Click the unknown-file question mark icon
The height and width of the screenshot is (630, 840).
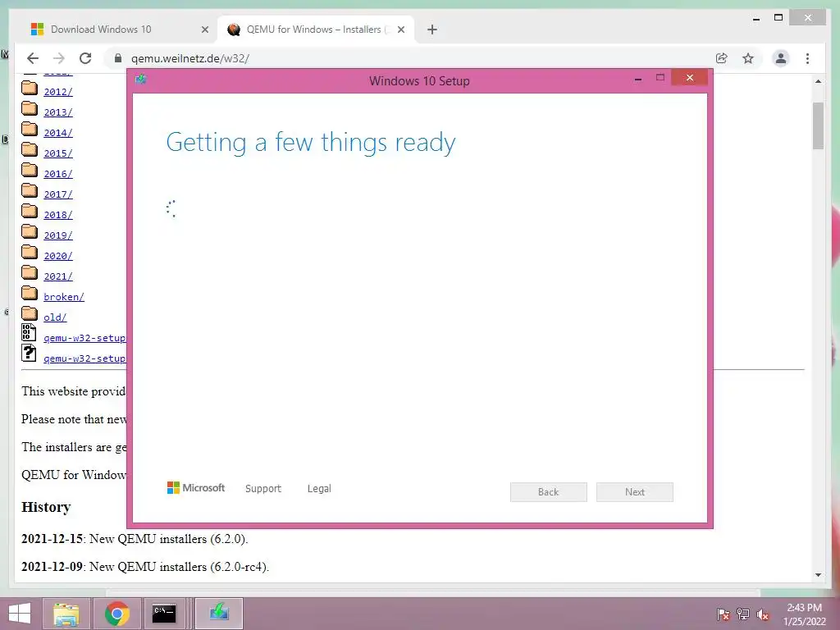point(29,353)
